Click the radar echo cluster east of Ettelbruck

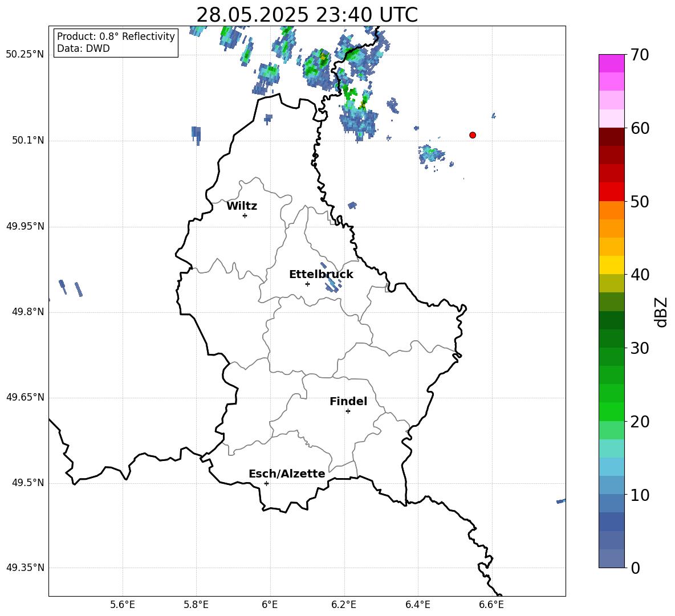331,278
